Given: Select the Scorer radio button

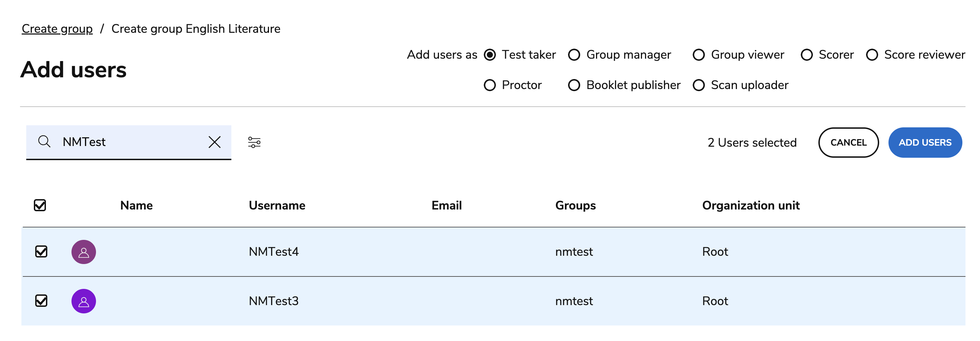Looking at the screenshot, I should click(807, 55).
